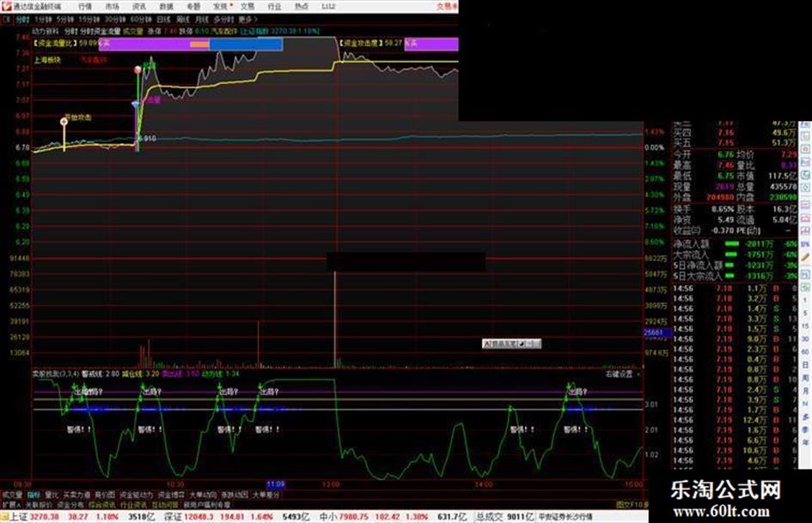The image size is (812, 523).
Task: Switch to the 60分钟 period
Action: pyautogui.click(x=141, y=20)
